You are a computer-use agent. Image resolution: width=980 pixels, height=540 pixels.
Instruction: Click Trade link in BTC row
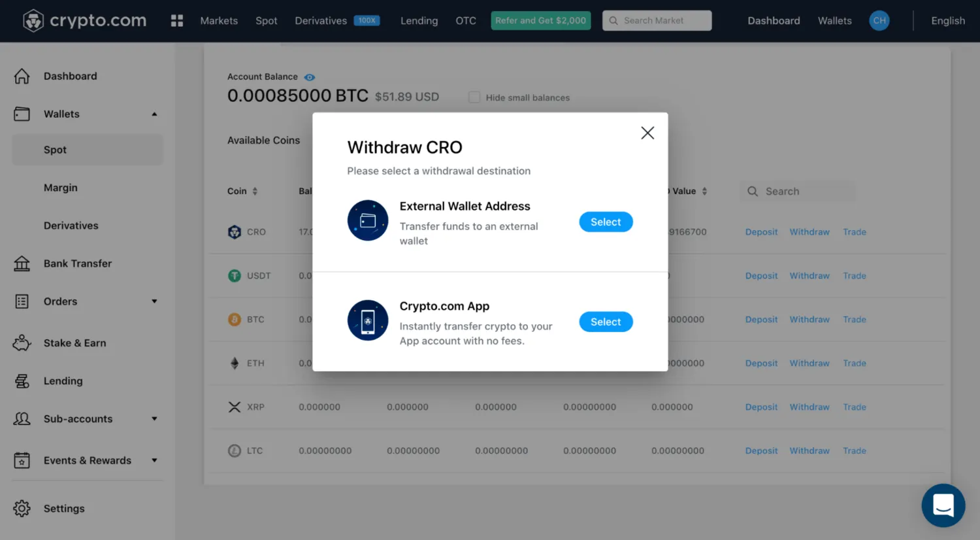click(855, 320)
